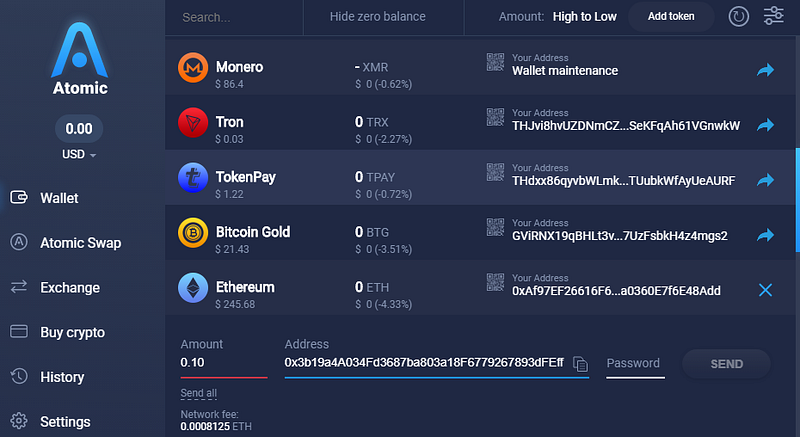The width and height of the screenshot is (800, 437).
Task: Click the TokenPay 0 TPAY balance
Action: click(374, 177)
